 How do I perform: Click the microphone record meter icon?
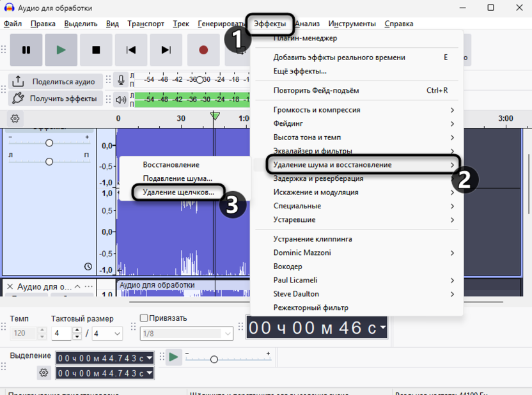click(120, 80)
